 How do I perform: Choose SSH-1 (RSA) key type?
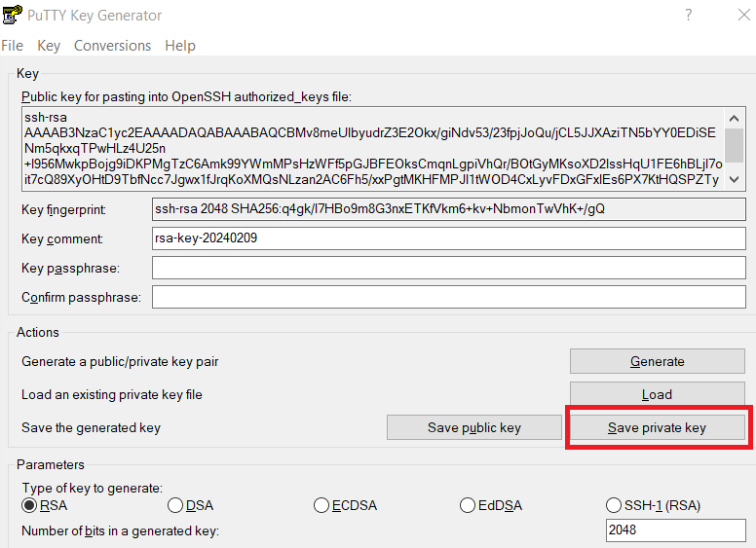[614, 505]
